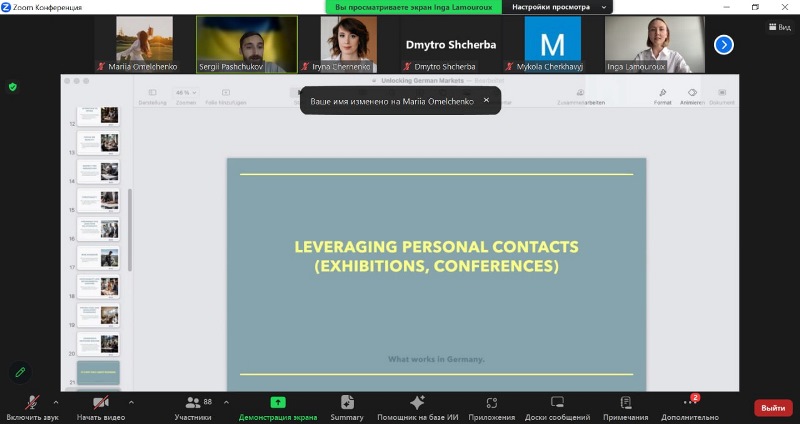Open the Приложения apps panel
Image resolution: width=800 pixels, height=424 pixels.
tap(491, 408)
